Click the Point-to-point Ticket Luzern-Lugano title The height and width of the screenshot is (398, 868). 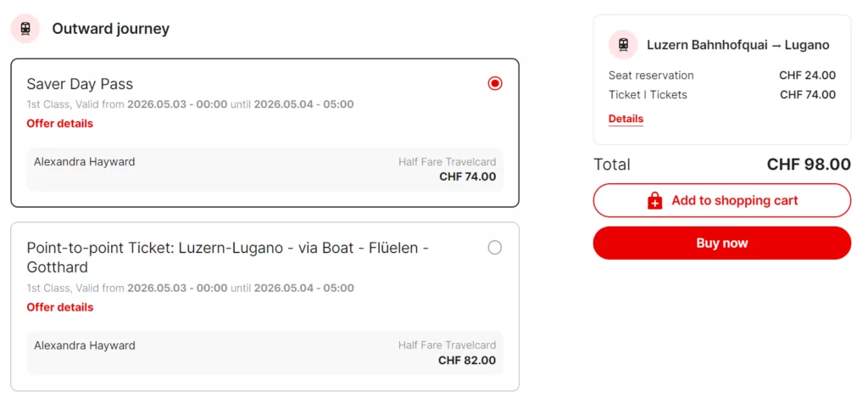pyautogui.click(x=227, y=257)
